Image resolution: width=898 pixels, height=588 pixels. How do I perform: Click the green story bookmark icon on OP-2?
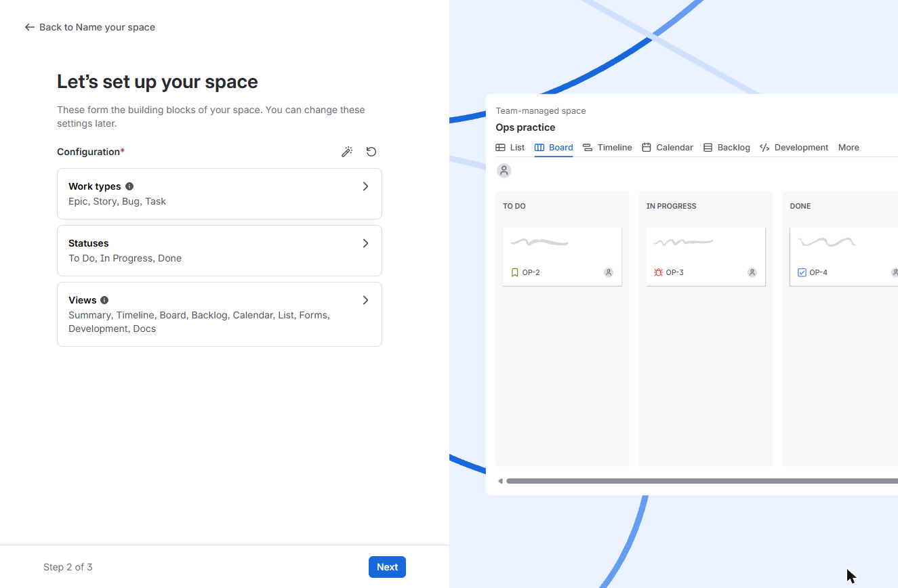tap(514, 272)
